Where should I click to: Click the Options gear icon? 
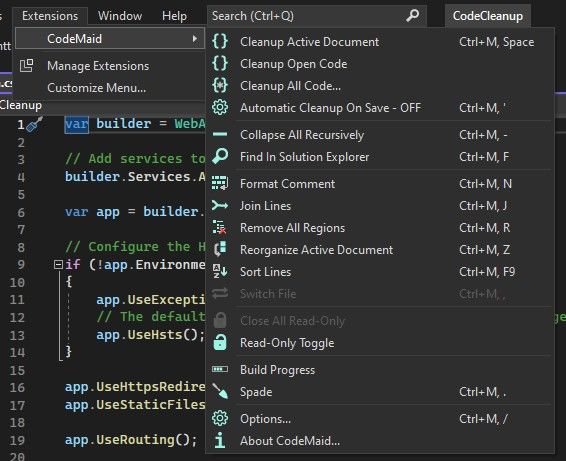click(220, 418)
